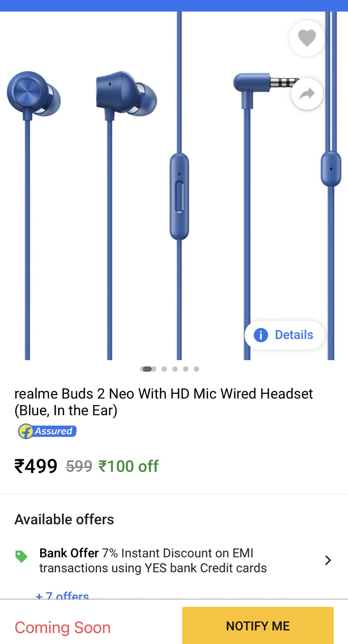Screen dimensions: 348x644
Task: Expand the Bank Offer chevron arrow
Action: [328, 560]
